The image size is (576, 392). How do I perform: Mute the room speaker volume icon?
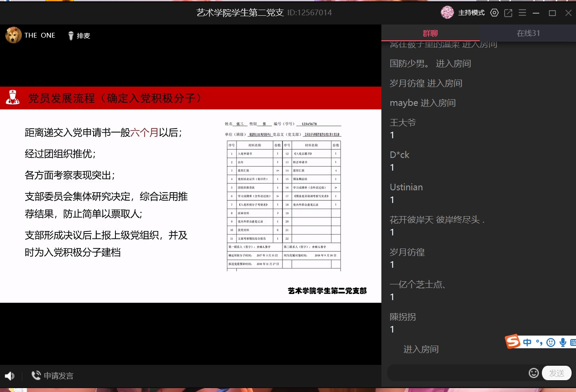coord(9,376)
